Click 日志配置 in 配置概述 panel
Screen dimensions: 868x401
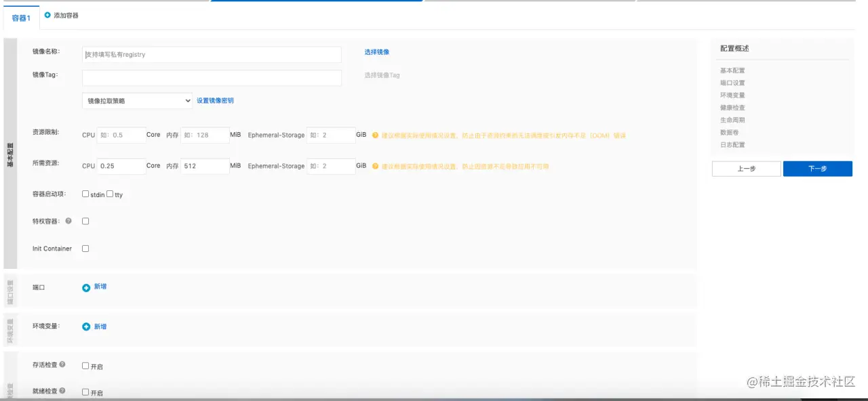[x=732, y=145]
